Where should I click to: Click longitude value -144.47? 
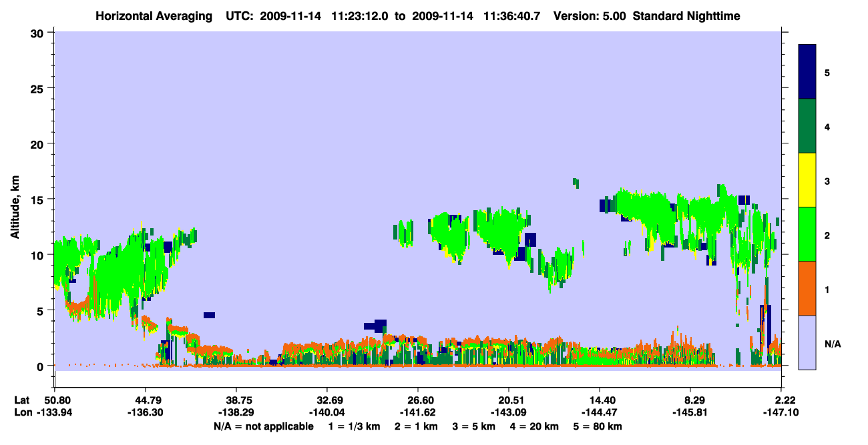point(600,413)
